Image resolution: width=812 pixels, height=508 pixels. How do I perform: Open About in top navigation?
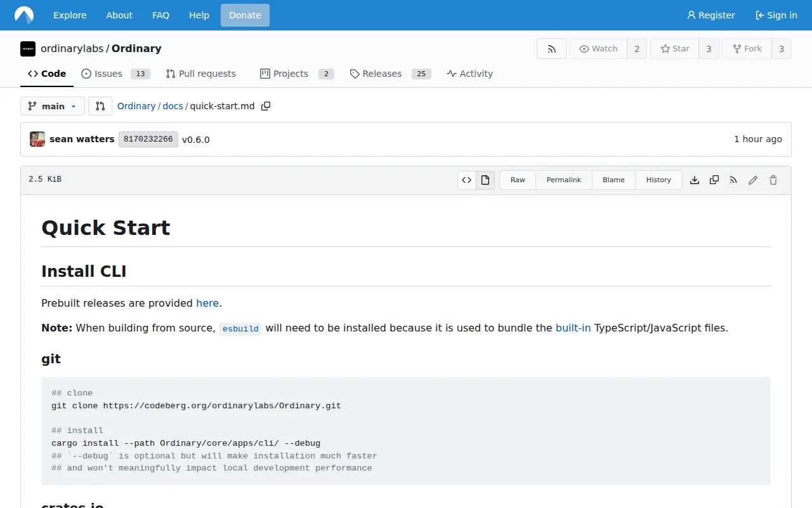[x=119, y=15]
